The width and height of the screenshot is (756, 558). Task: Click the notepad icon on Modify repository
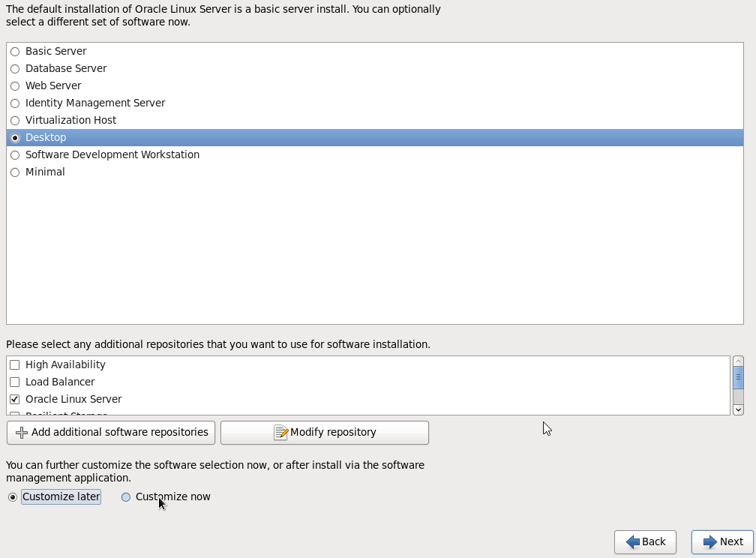280,433
